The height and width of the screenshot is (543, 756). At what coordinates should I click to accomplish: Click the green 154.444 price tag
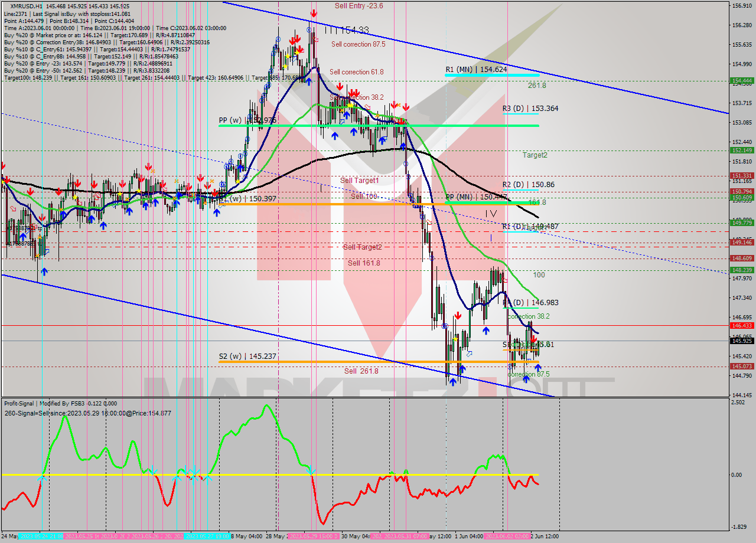(x=741, y=81)
